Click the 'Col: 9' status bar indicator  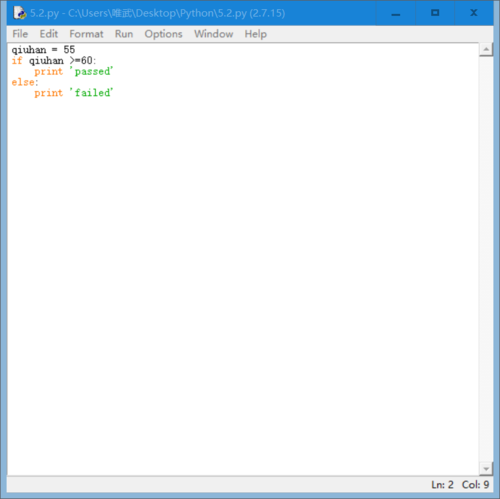point(475,484)
